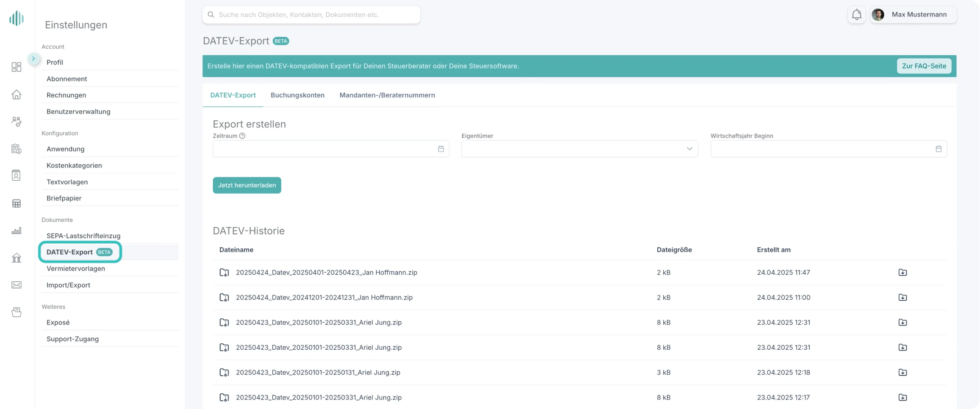Click the Erstellt am column header
The image size is (980, 409).
click(774, 250)
